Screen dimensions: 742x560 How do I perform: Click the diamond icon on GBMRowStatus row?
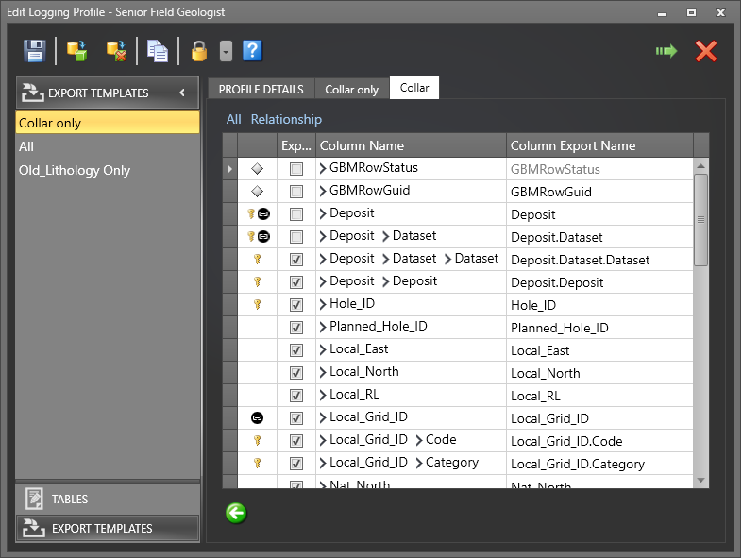257,168
